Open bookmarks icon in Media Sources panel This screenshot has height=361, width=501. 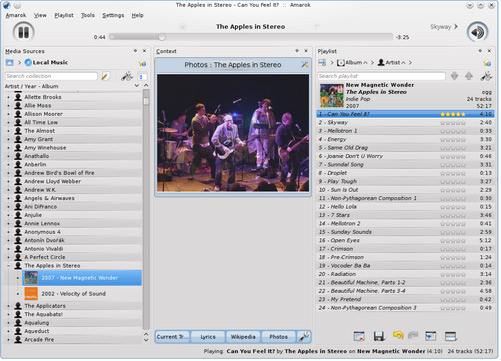point(142,63)
